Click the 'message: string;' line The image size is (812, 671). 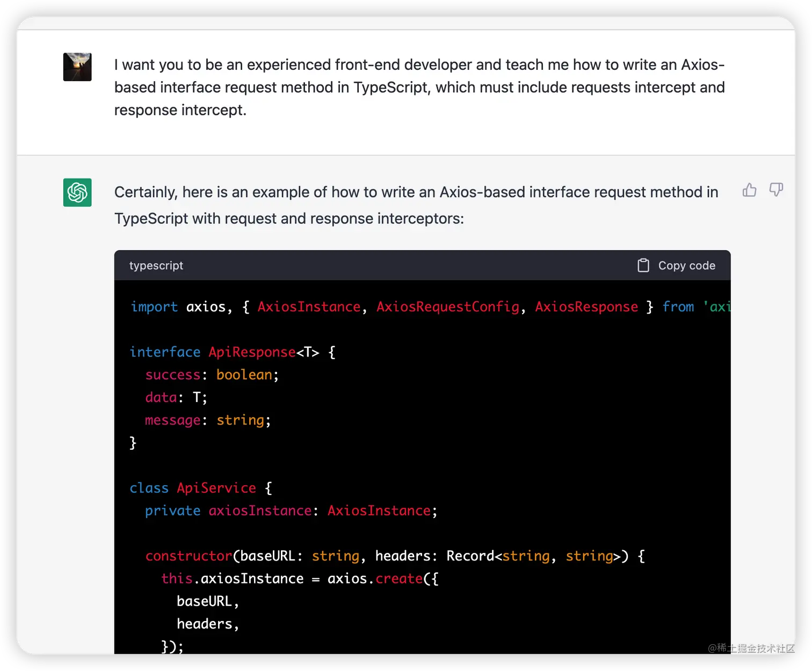coord(208,420)
